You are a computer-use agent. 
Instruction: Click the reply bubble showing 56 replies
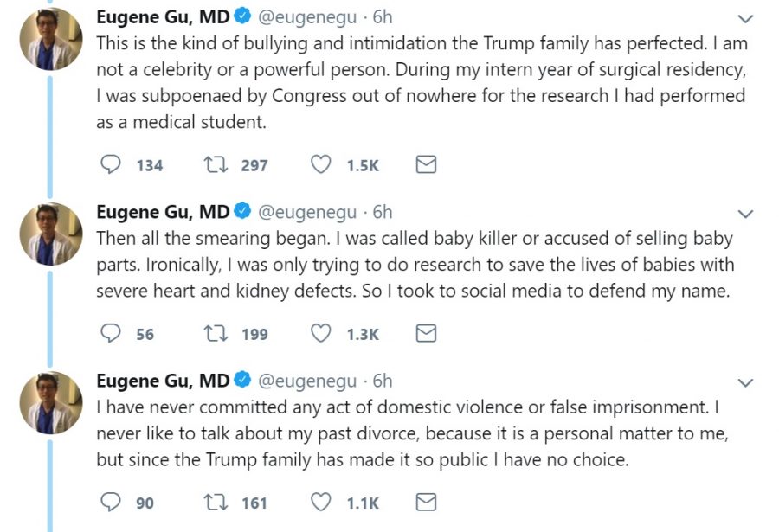110,332
